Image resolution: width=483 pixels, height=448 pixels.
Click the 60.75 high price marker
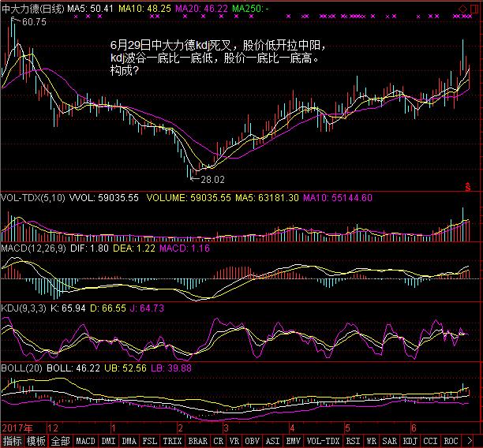34,21
